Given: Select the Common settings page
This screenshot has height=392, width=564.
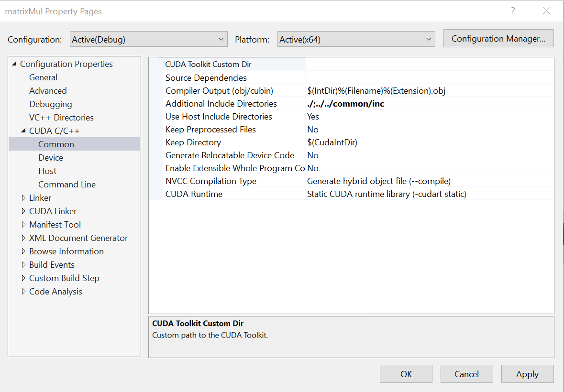Looking at the screenshot, I should 56,144.
